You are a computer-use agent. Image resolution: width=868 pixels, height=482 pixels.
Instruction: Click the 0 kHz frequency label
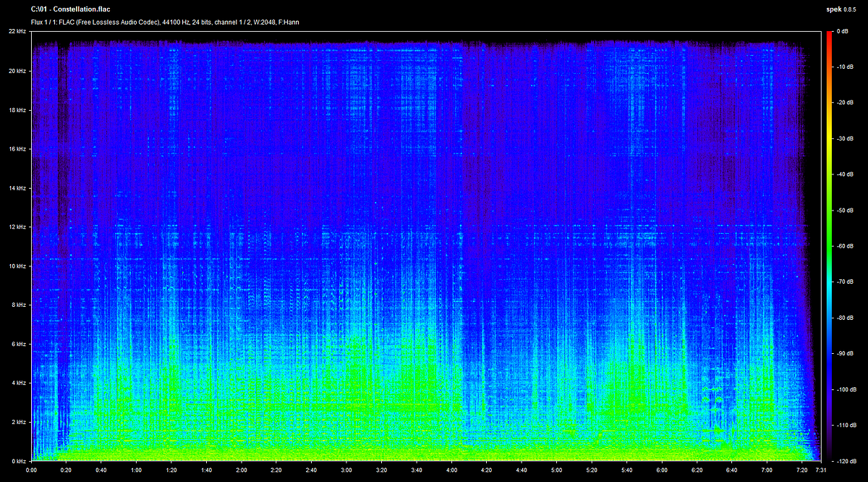(x=17, y=460)
